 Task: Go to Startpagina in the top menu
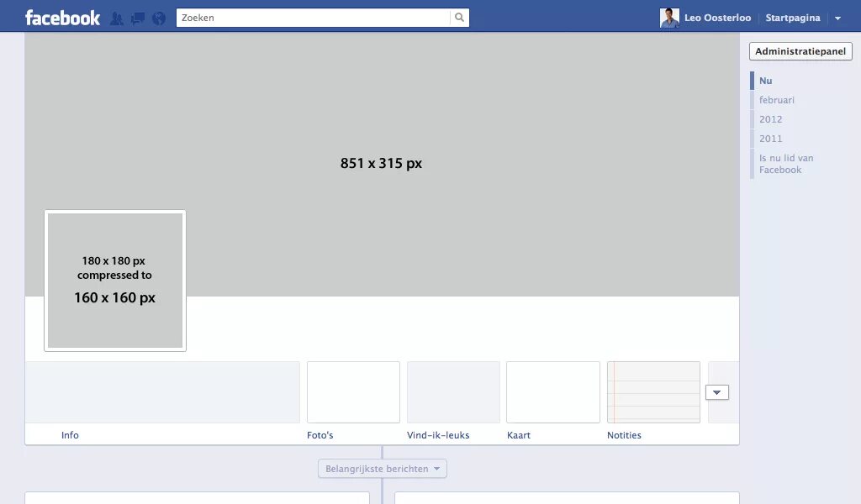tap(792, 17)
